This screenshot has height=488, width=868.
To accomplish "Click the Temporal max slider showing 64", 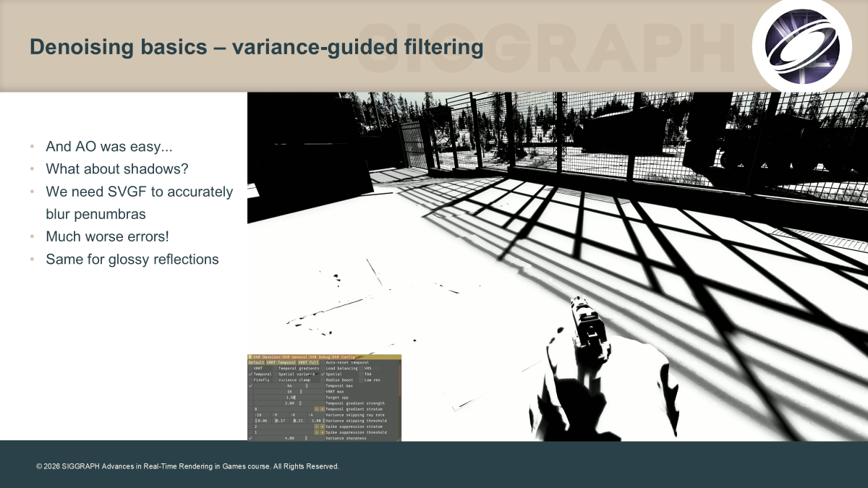I will (289, 385).
